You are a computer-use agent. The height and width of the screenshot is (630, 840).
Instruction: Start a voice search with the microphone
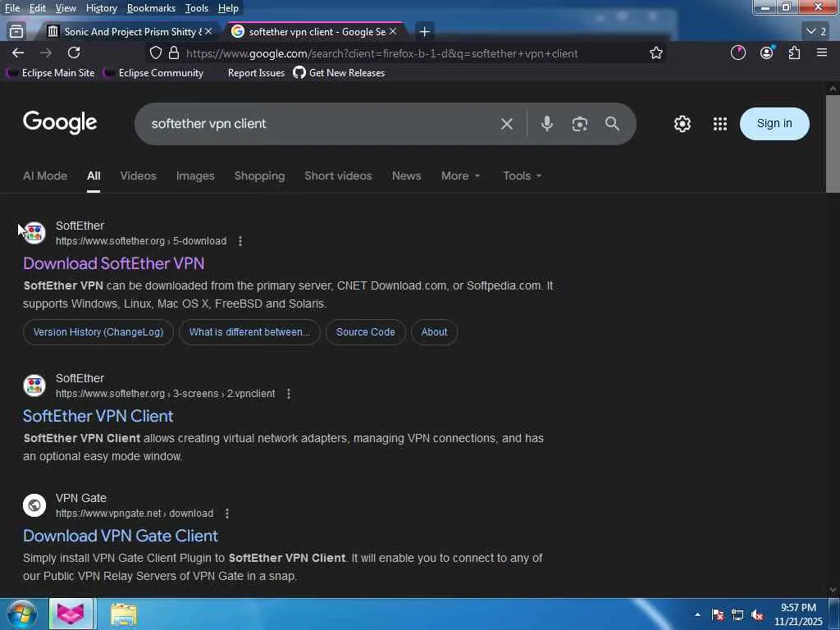546,124
